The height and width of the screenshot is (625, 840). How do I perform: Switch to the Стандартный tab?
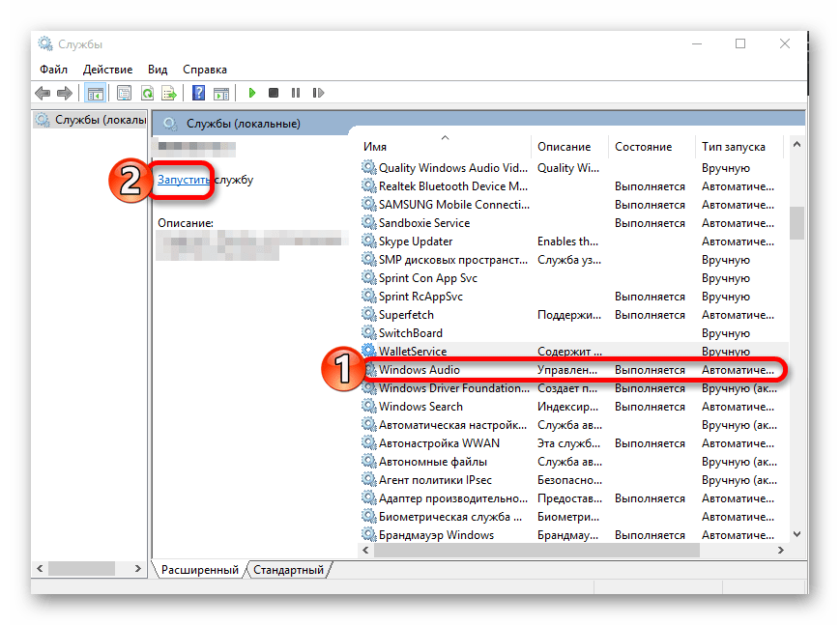coord(289,570)
